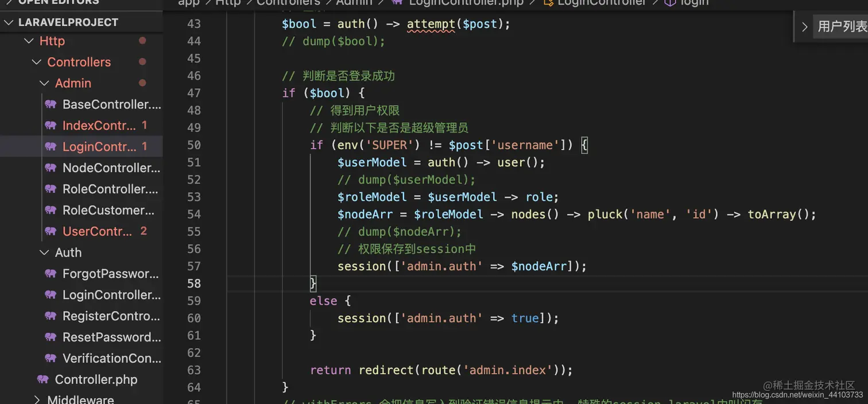Click line number 63 in gutter

click(x=194, y=370)
